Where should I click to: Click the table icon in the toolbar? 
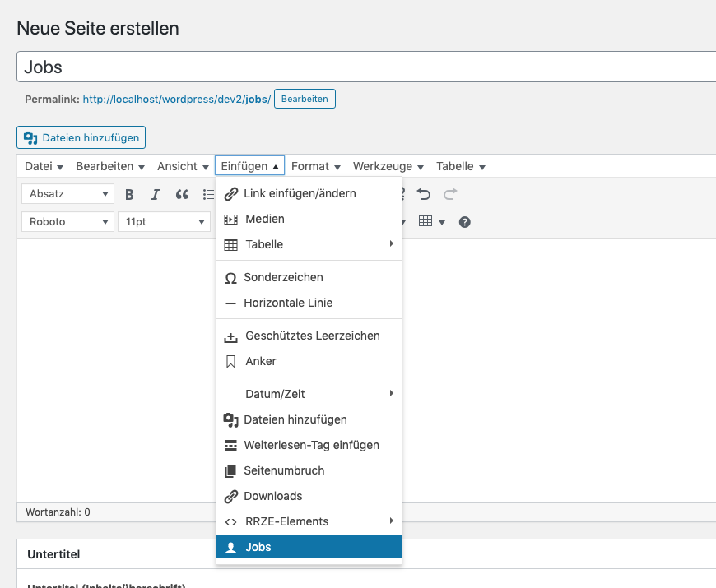[x=431, y=221]
